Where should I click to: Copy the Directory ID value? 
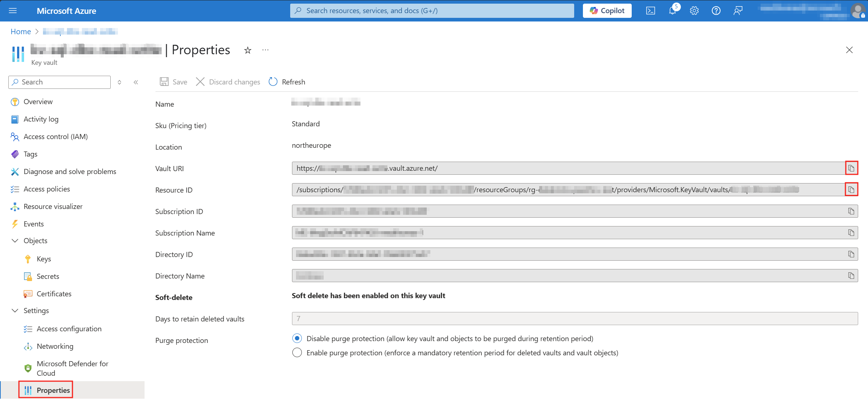pyautogui.click(x=851, y=254)
